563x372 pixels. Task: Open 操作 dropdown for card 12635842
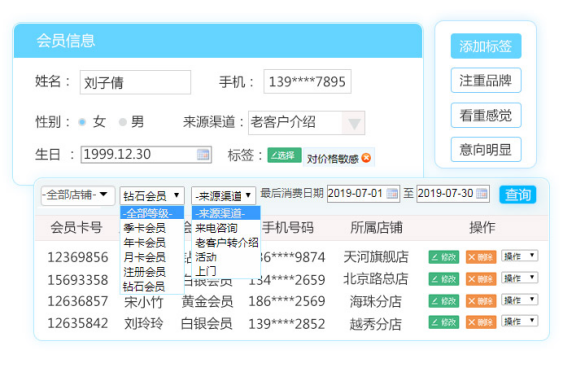click(x=520, y=321)
